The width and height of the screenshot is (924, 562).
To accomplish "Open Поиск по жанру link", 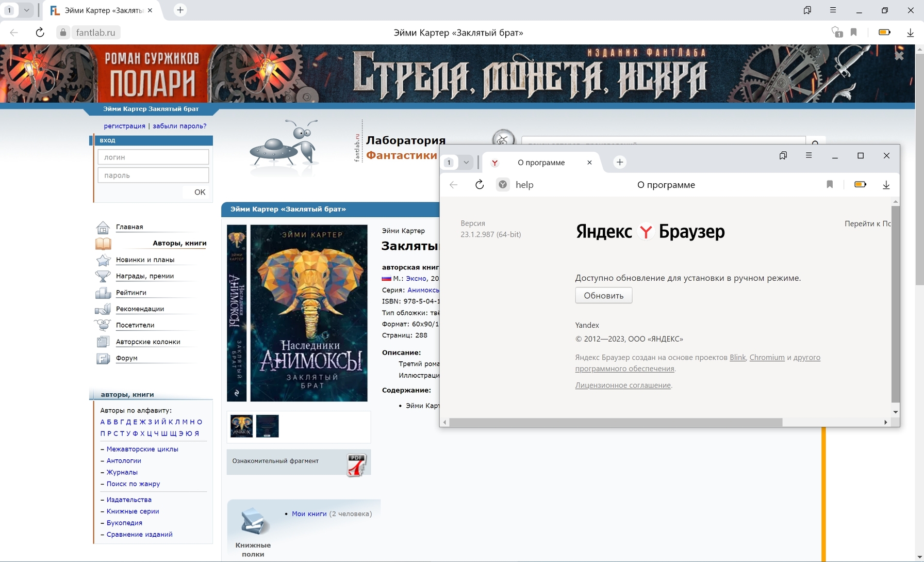I will [x=133, y=484].
